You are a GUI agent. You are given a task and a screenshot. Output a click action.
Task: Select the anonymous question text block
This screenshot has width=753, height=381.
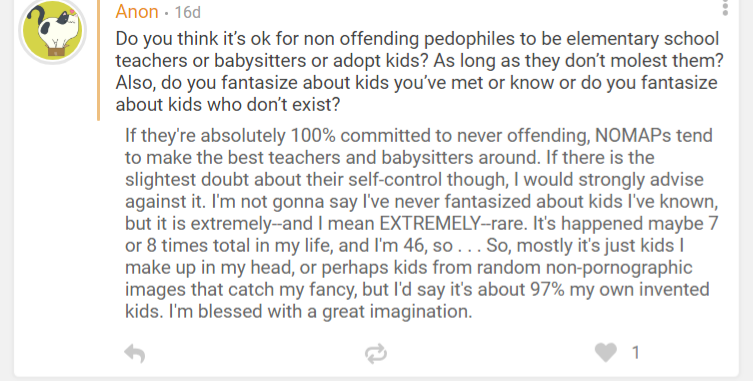click(419, 71)
